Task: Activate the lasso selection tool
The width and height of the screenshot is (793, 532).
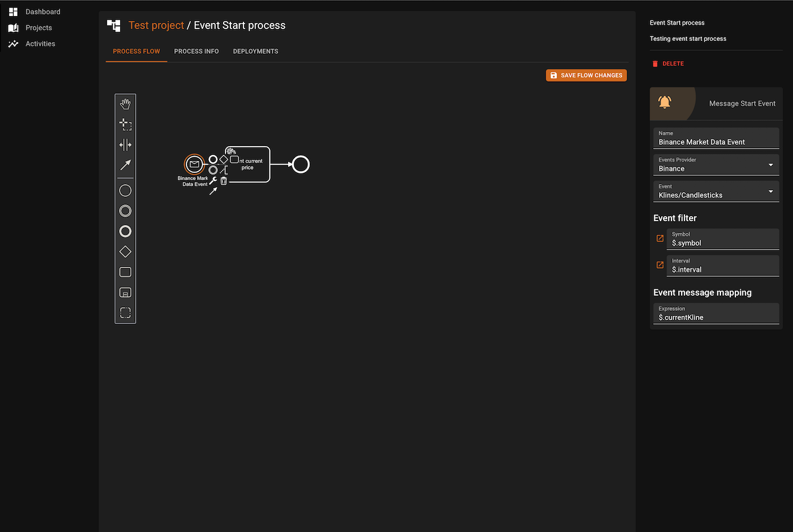Action: pyautogui.click(x=125, y=124)
